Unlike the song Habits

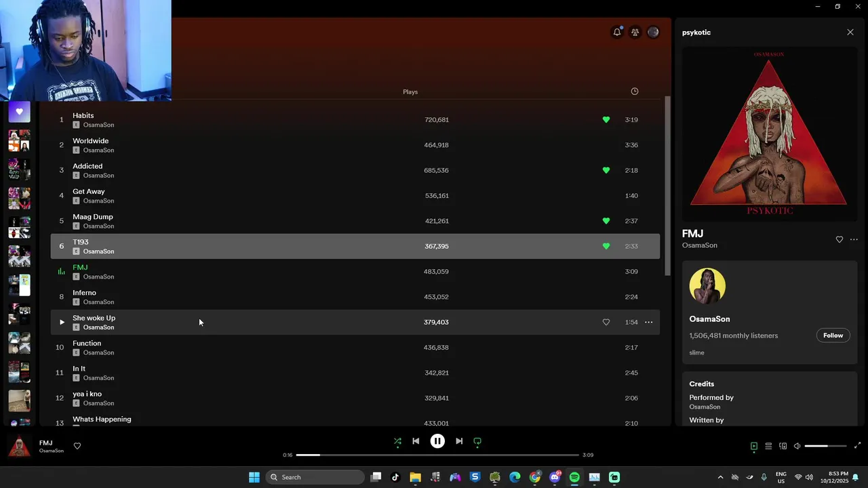point(606,119)
